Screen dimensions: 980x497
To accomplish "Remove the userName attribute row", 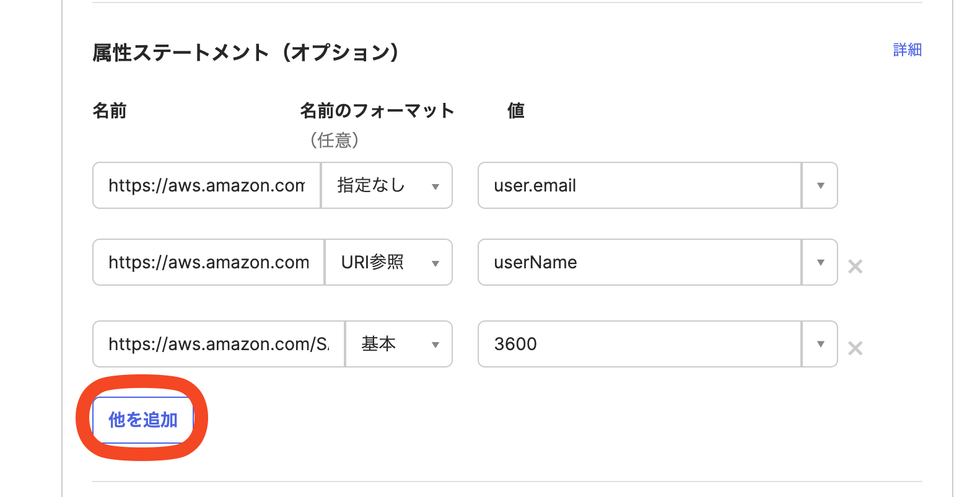I will (x=855, y=266).
